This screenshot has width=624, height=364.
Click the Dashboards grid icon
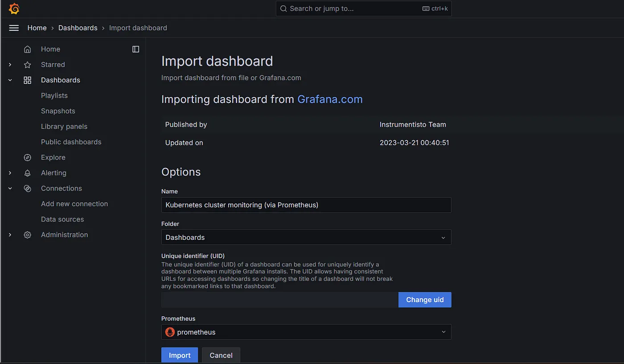tap(28, 80)
